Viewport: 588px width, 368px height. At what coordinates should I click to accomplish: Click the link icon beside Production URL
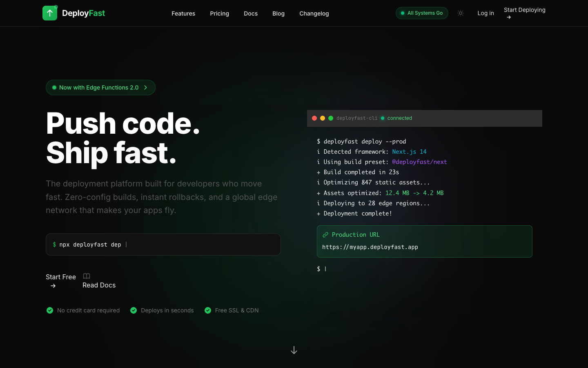point(325,235)
